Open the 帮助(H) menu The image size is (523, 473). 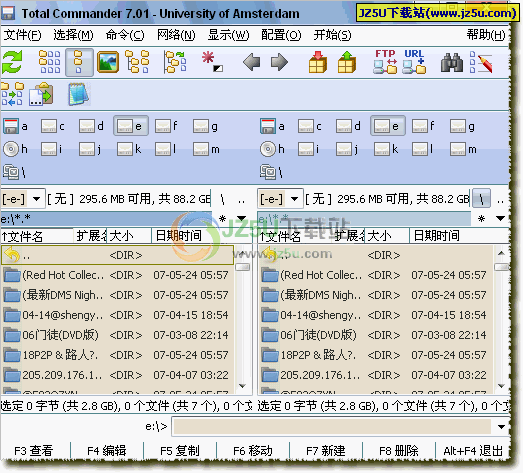[486, 35]
